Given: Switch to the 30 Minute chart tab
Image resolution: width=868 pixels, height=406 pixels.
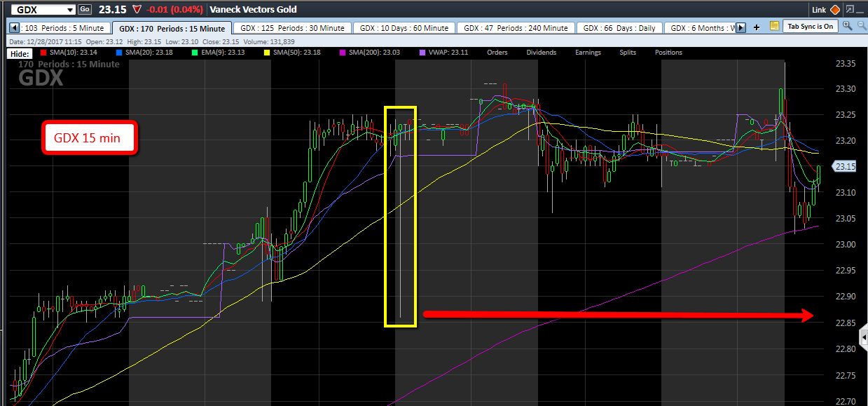Looking at the screenshot, I should coord(292,28).
